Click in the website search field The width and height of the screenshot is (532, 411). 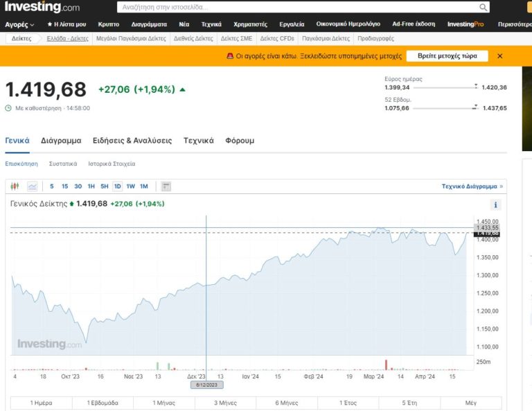(298, 7)
